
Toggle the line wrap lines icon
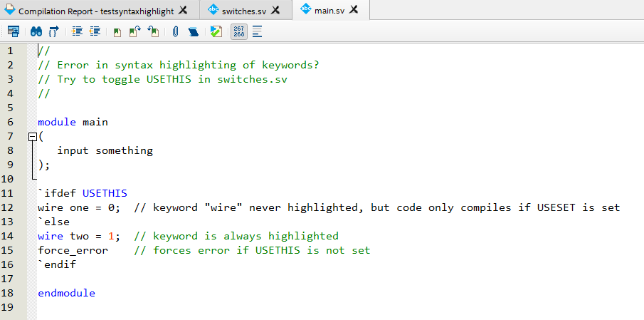tap(257, 31)
